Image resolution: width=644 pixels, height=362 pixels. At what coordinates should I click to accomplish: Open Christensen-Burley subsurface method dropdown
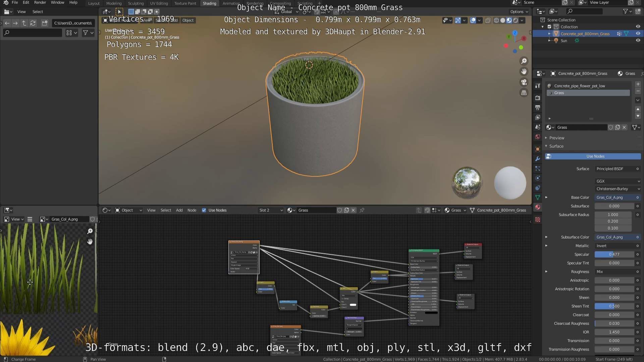point(618,189)
